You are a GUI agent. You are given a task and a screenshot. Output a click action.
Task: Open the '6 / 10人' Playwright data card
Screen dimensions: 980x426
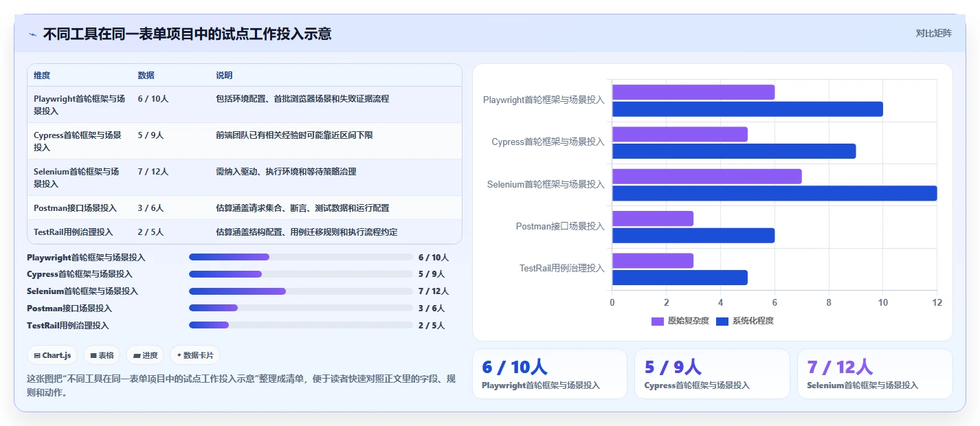[x=550, y=374]
